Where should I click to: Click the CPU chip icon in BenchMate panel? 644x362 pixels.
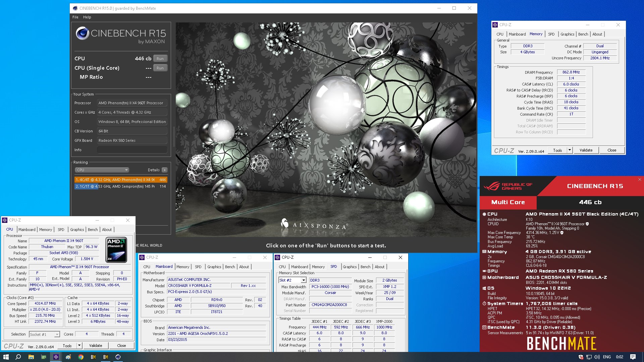484,214
